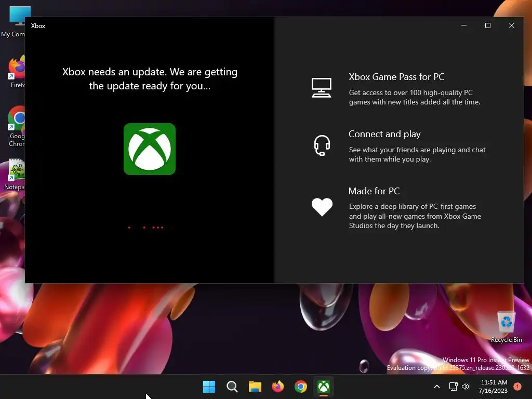This screenshot has height=399, width=532.
Task: Open taskbar Search magnifier
Action: pyautogui.click(x=232, y=387)
